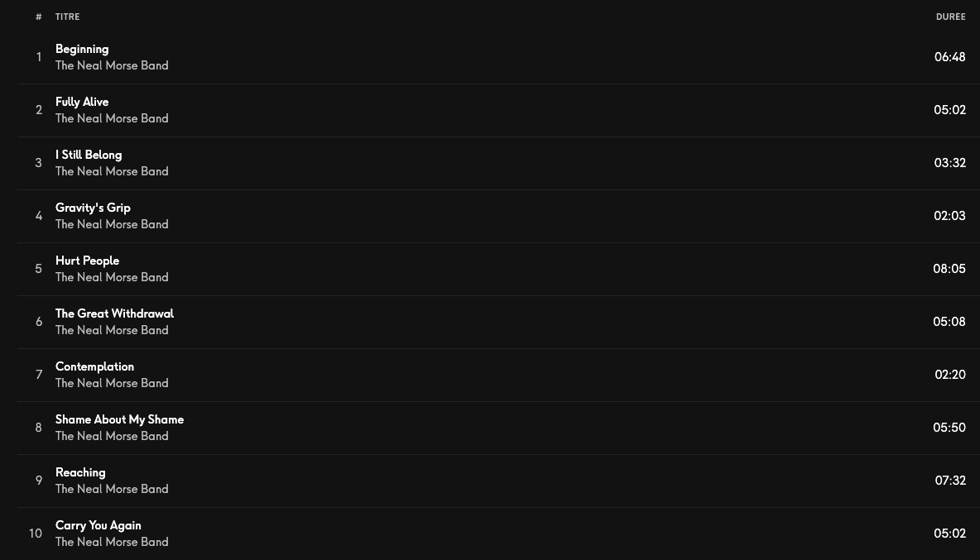The image size is (980, 560).
Task: Click the TITRE column header
Action: [x=68, y=17]
